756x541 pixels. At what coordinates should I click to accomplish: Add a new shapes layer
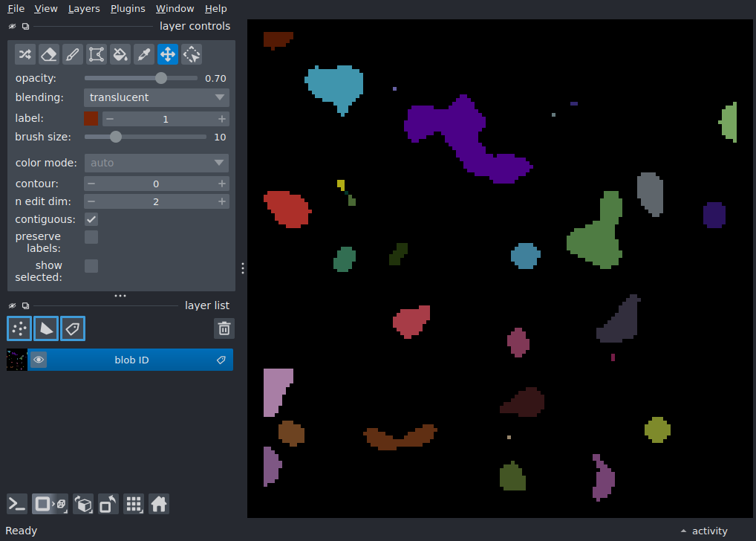(x=46, y=328)
